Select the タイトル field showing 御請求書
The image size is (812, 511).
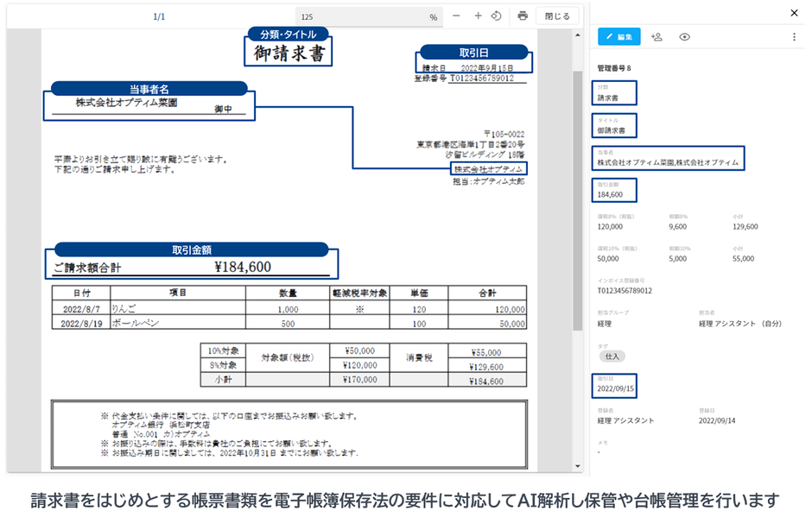tap(615, 125)
